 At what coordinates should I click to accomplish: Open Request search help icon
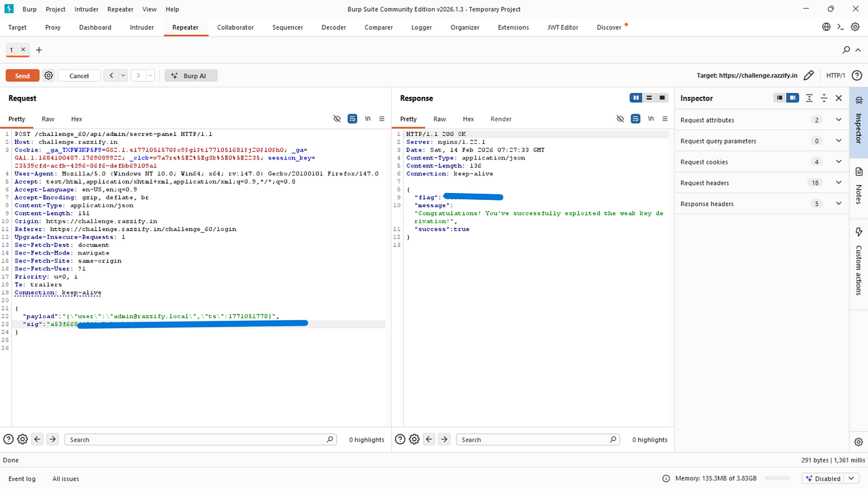click(x=8, y=439)
